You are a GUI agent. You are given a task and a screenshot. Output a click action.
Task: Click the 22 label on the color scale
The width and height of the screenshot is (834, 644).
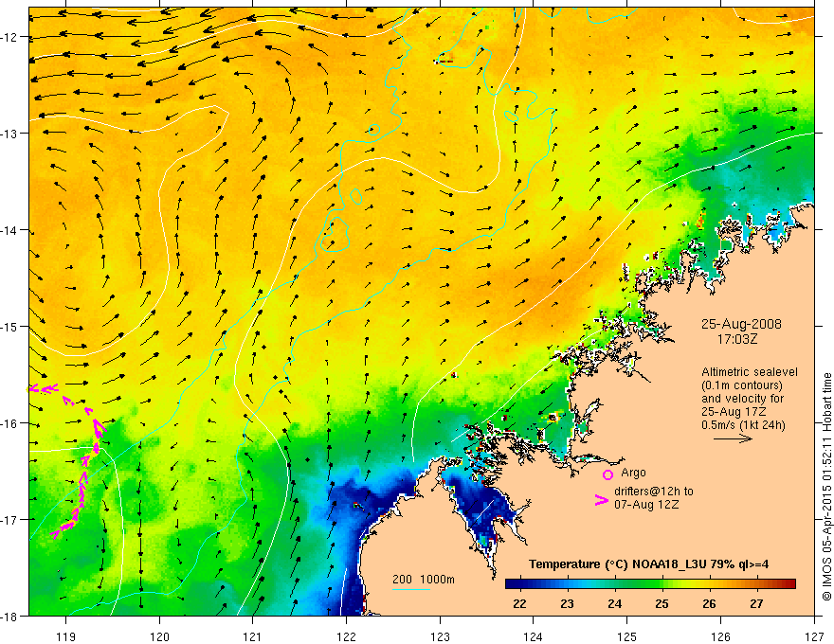pyautogui.click(x=519, y=603)
